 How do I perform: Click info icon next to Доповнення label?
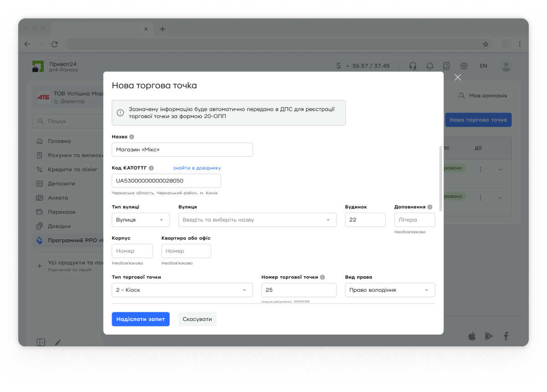[x=430, y=207]
